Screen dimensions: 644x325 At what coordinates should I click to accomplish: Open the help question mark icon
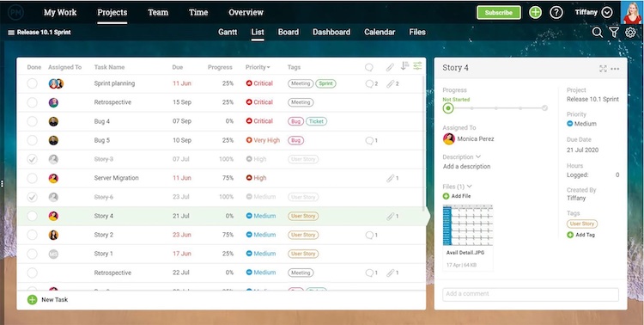556,12
